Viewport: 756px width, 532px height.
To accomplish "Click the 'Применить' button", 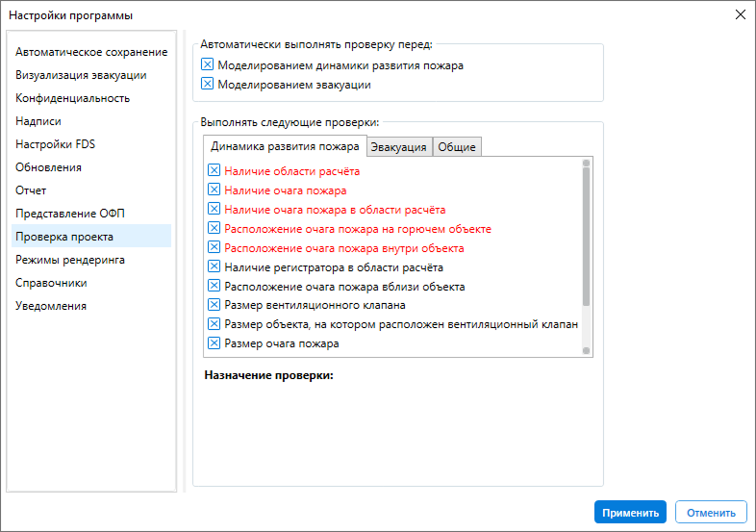I will [x=630, y=512].
